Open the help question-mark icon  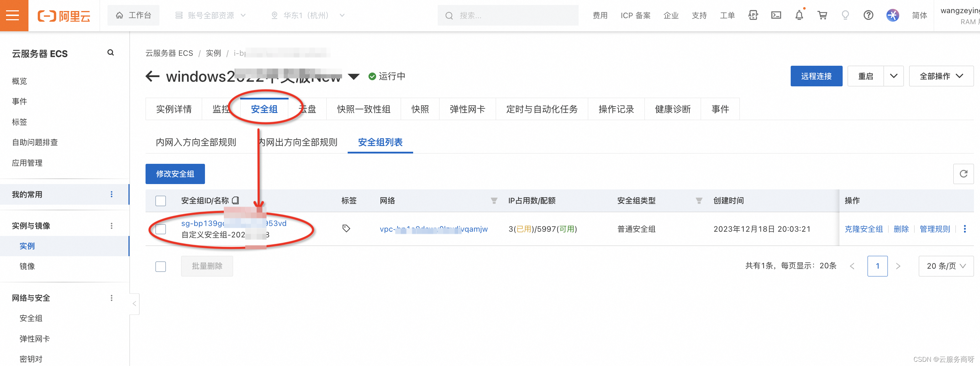pos(869,15)
